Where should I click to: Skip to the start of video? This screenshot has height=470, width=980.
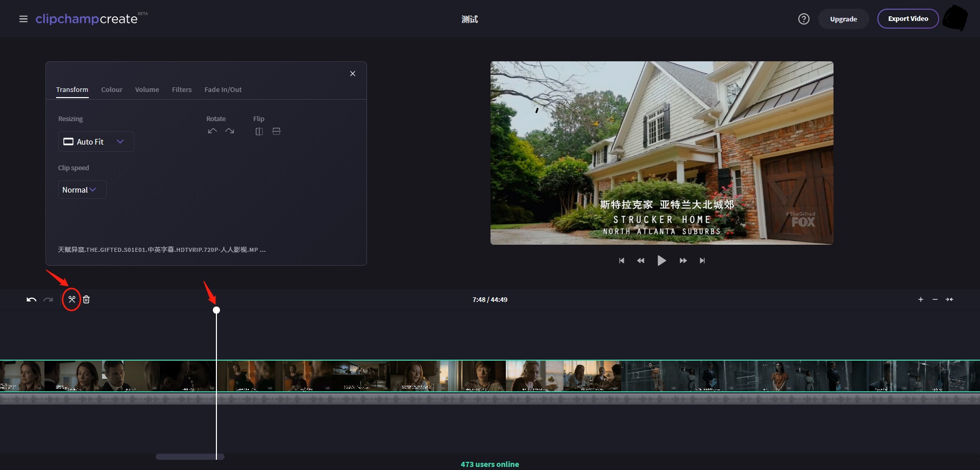621,261
